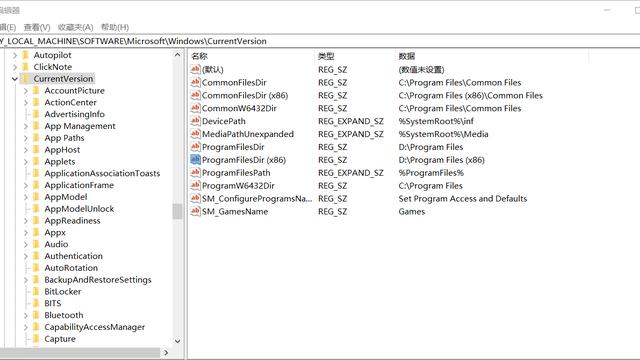Click the App Paths folder icon
This screenshot has width=640, height=360.
[x=36, y=138]
